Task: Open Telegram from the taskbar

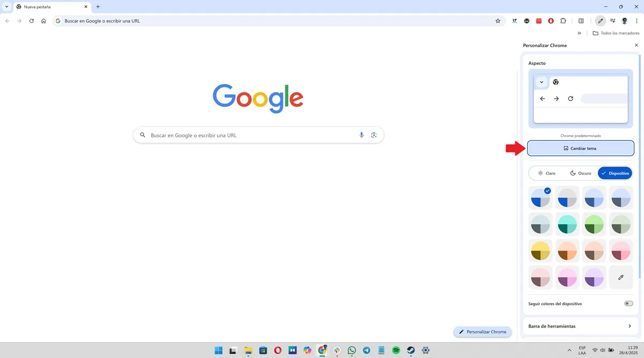Action: [367, 350]
